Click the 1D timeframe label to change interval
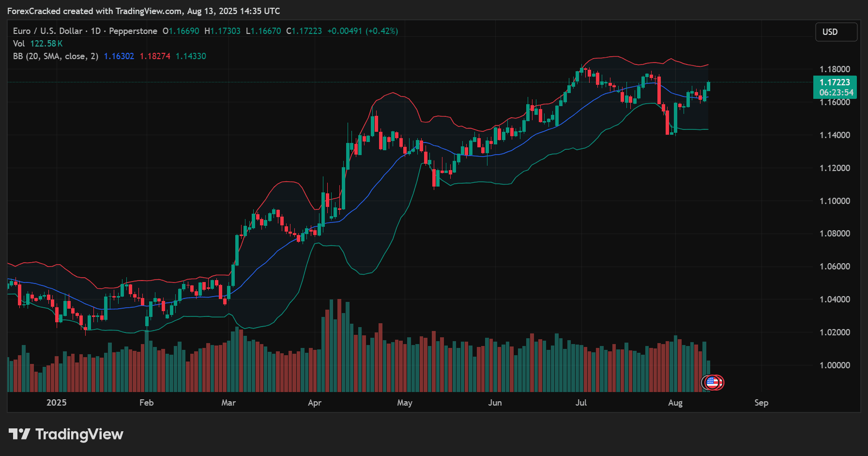Image resolution: width=868 pixels, height=456 pixels. 95,31
